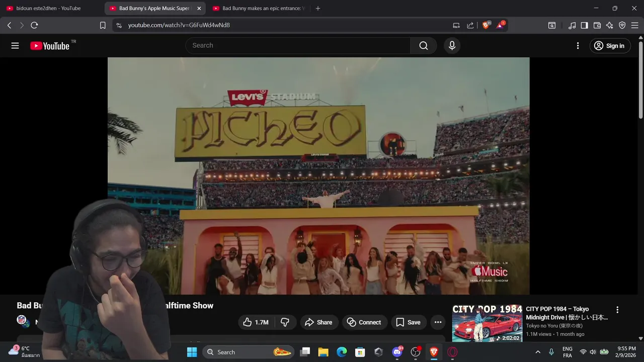This screenshot has height=362, width=644.
Task: Open clock showing 9:55 PM
Action: coord(625,352)
